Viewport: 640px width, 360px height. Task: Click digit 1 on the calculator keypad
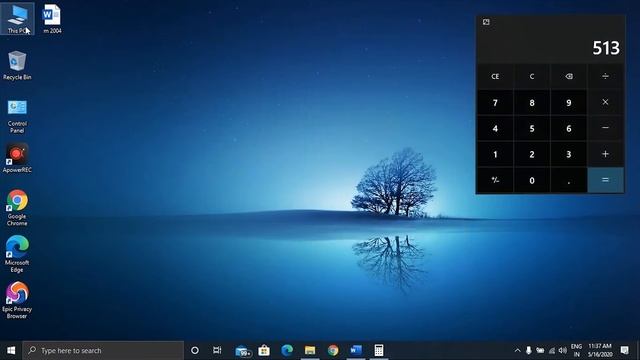(x=495, y=154)
